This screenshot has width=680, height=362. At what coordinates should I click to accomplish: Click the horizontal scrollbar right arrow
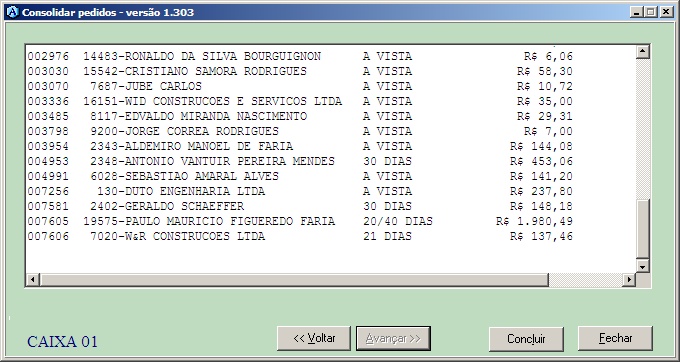tap(629, 280)
